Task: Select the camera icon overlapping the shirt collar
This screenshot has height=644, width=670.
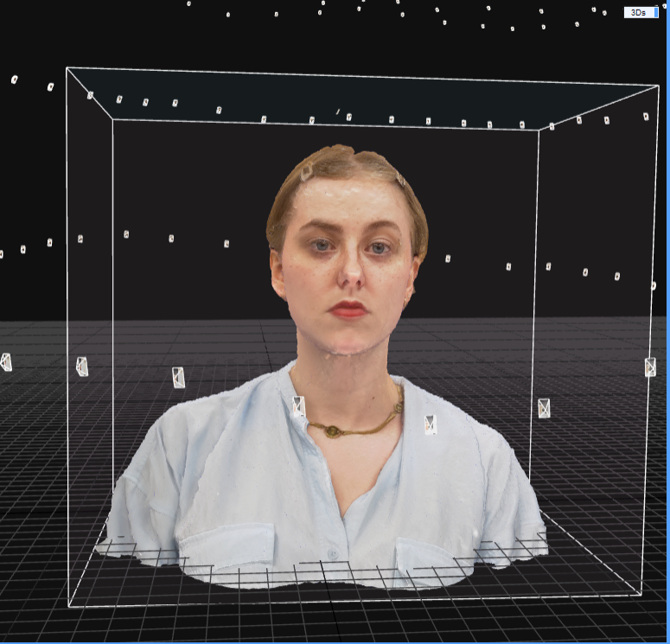Action: pyautogui.click(x=298, y=405)
